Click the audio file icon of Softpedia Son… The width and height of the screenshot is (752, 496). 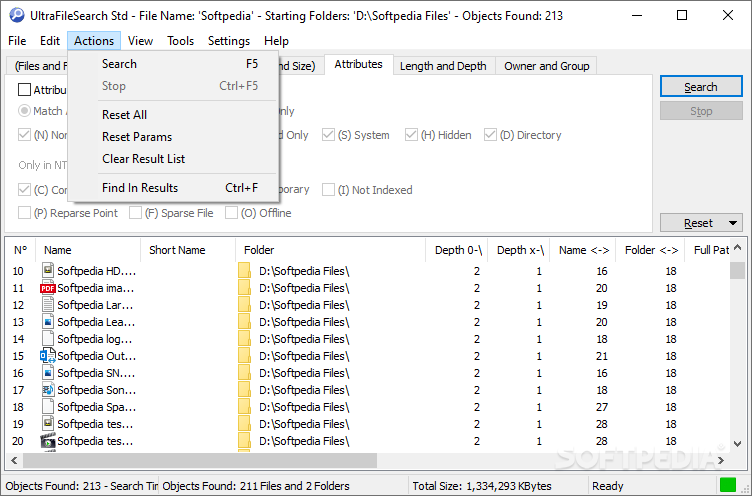coord(47,390)
